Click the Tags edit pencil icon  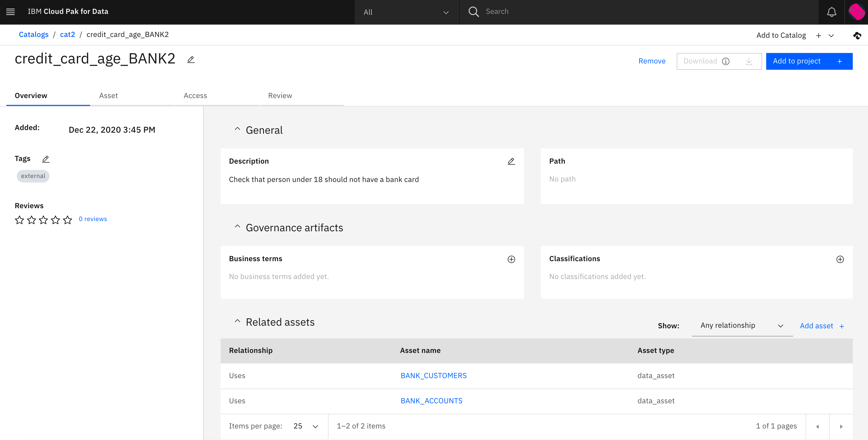point(46,159)
